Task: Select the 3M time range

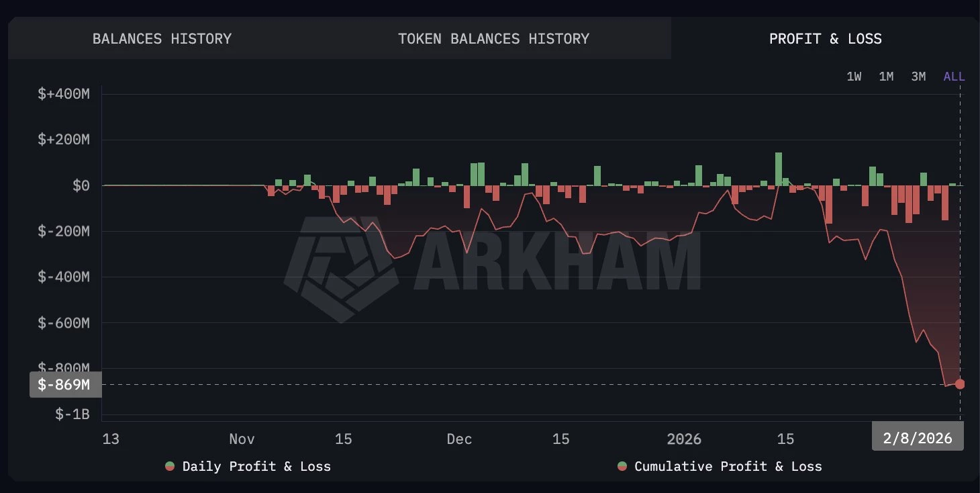Action: tap(918, 76)
